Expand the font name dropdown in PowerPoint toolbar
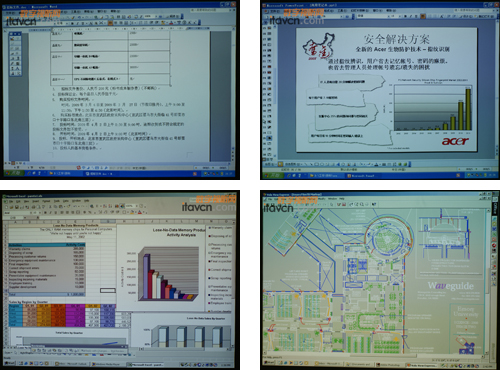 click(388, 16)
